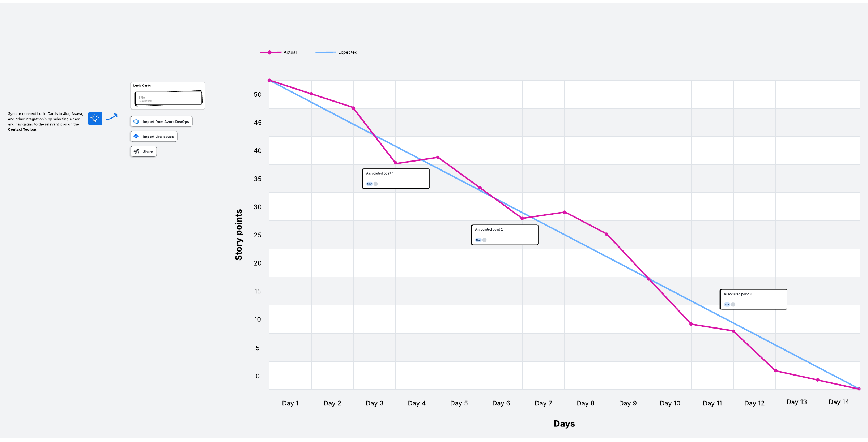Click the blue curved arrow graphic
This screenshot has width=868, height=442.
[112, 117]
